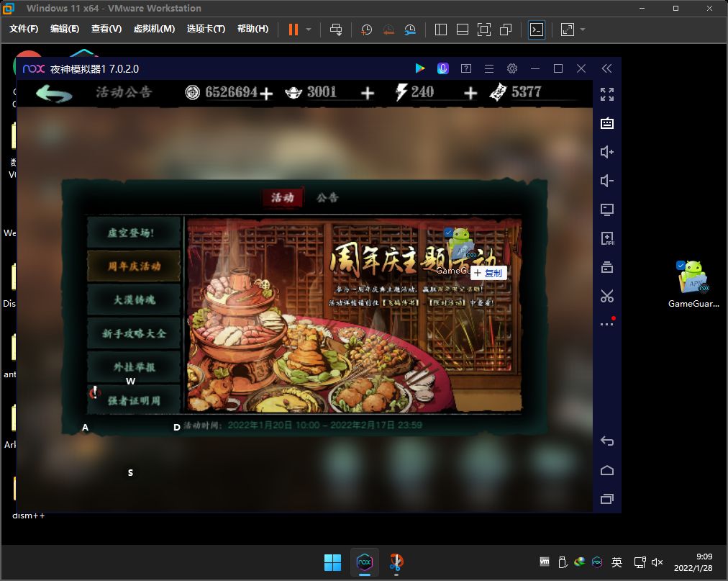The image size is (728, 581).
Task: Open the VMware console view icon
Action: [x=537, y=30]
